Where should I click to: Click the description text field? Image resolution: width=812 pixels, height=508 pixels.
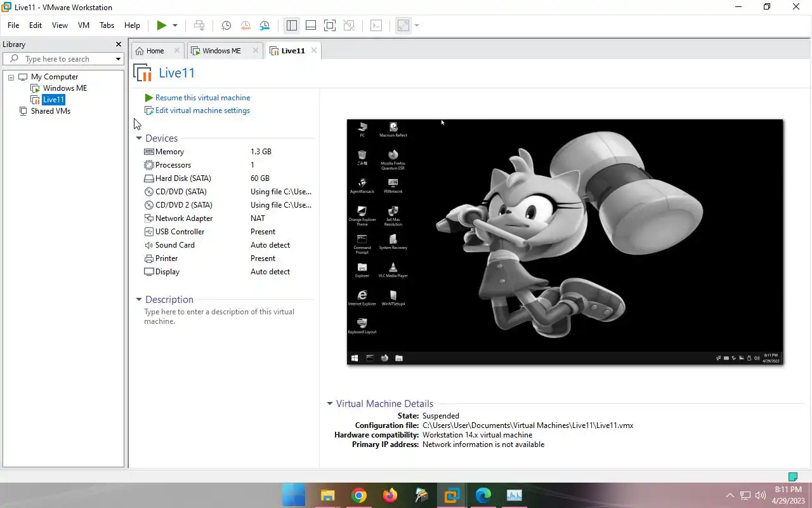pos(219,316)
